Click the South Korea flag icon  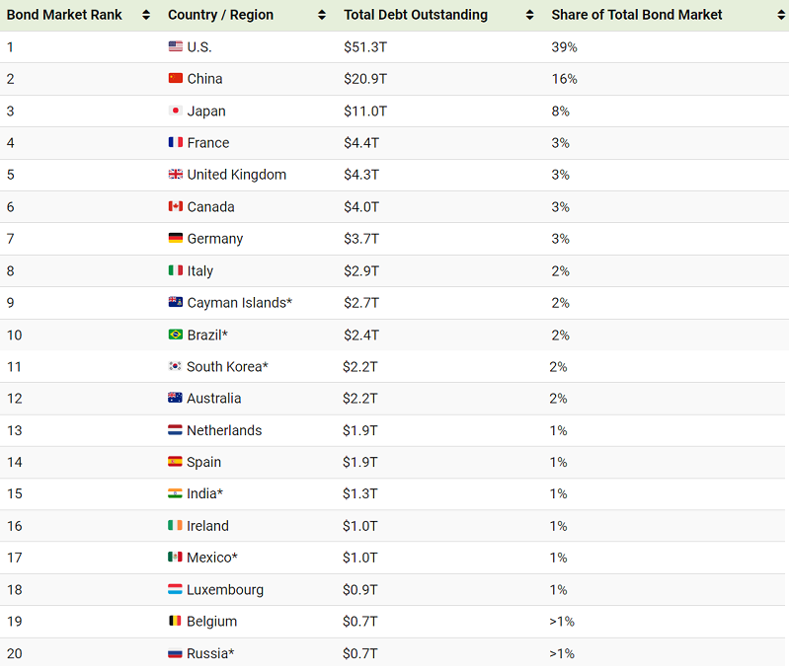[175, 366]
